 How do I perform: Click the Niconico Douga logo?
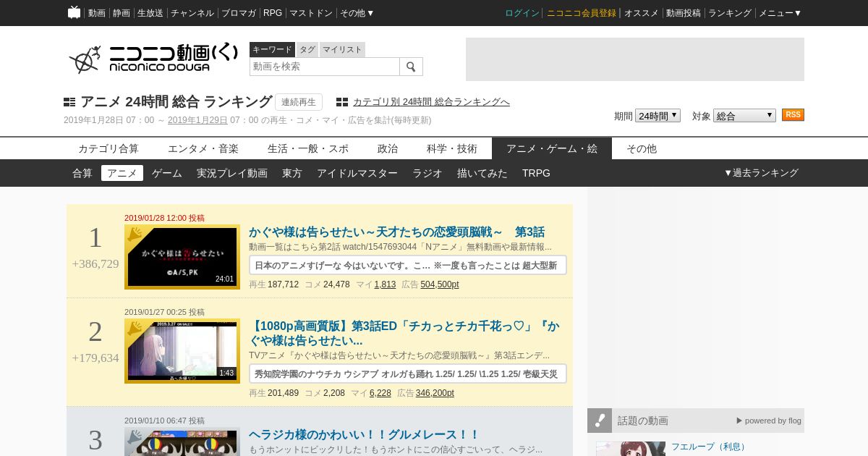153,58
